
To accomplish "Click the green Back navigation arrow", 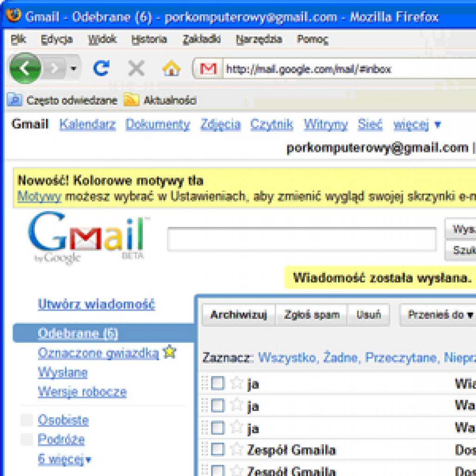I will point(25,68).
